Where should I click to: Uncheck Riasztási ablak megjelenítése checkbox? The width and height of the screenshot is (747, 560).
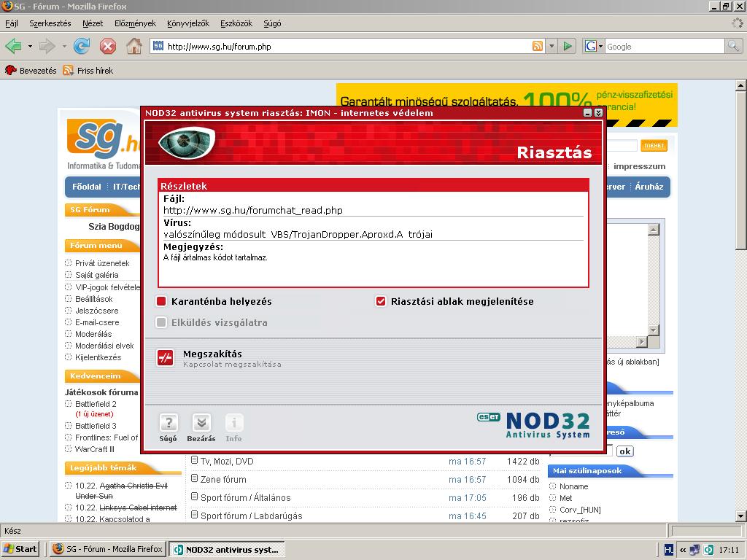coord(380,301)
